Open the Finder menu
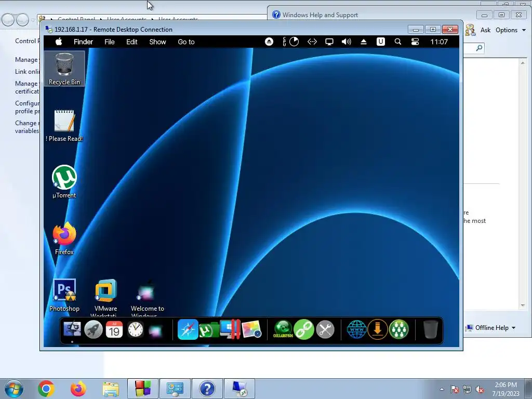Viewport: 532px width, 399px height. click(x=83, y=42)
